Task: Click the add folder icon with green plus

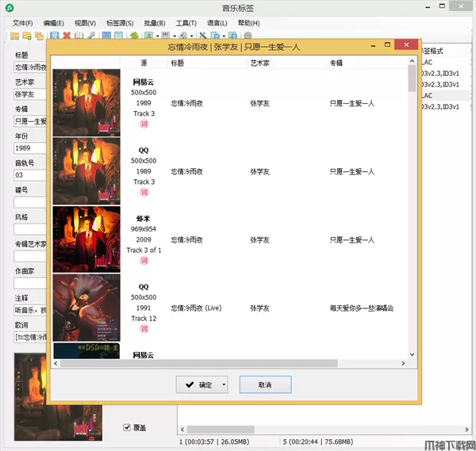Action: tap(27, 36)
